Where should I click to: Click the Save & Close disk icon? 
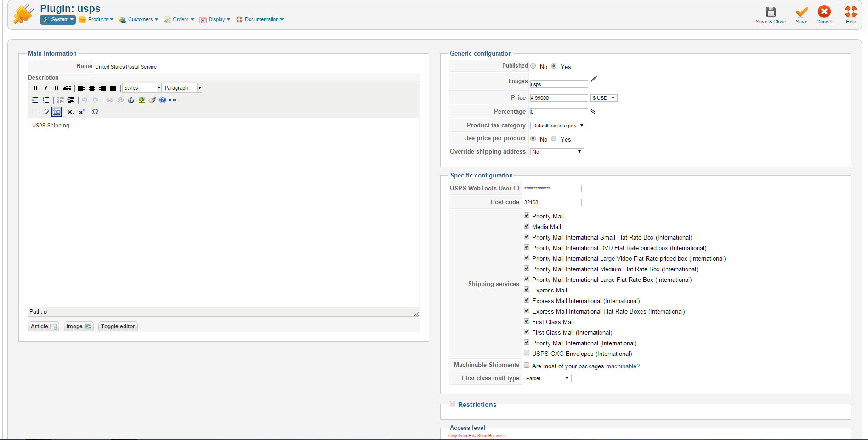click(771, 12)
